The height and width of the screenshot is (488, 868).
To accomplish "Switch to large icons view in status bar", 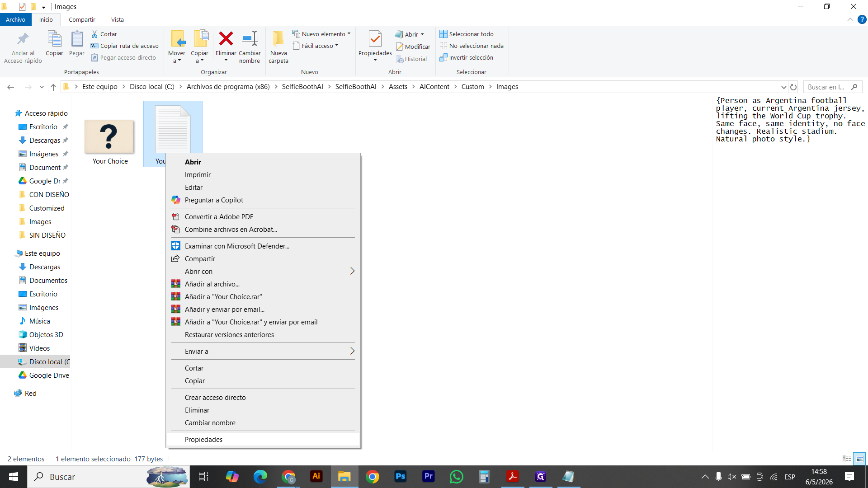I will [859, 459].
